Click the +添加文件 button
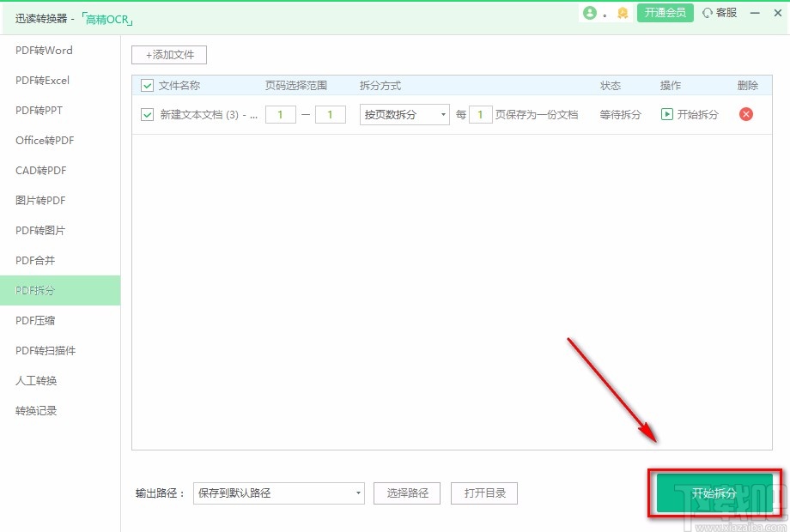The width and height of the screenshot is (790, 532). (168, 54)
